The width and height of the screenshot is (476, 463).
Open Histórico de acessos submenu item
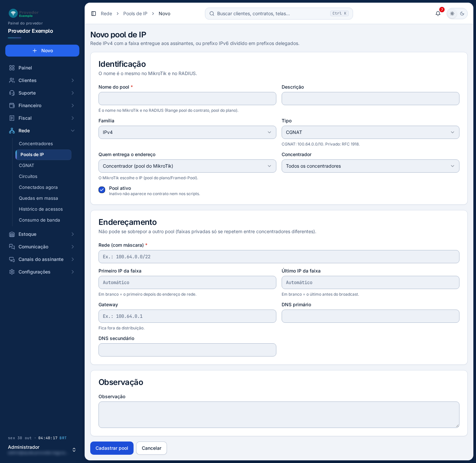click(x=41, y=209)
